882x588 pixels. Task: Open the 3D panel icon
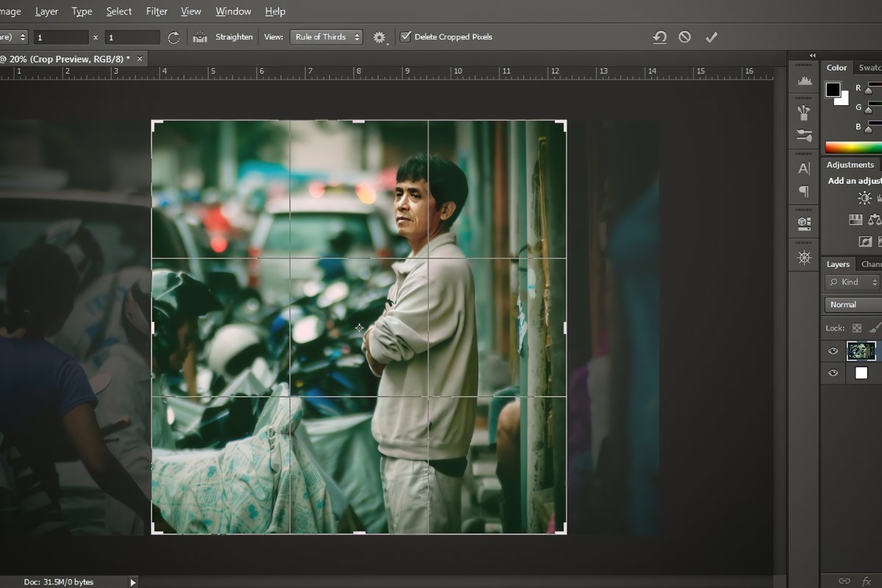pos(804,220)
